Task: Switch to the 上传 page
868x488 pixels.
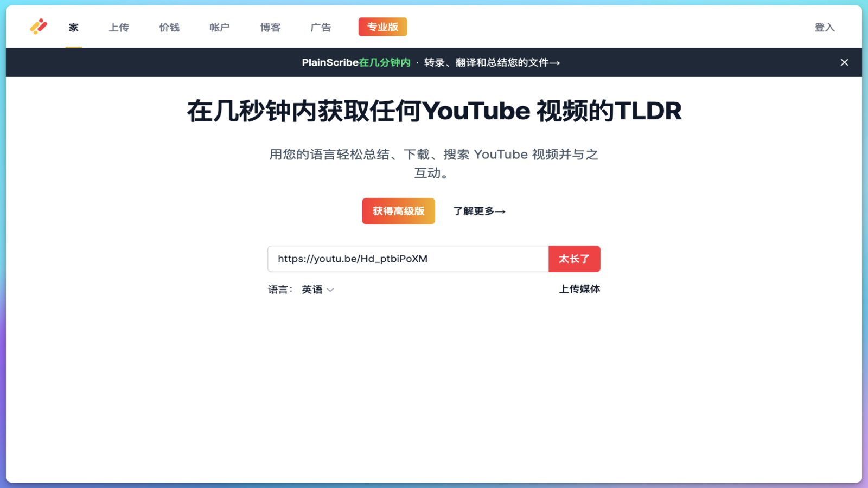Action: (x=119, y=27)
